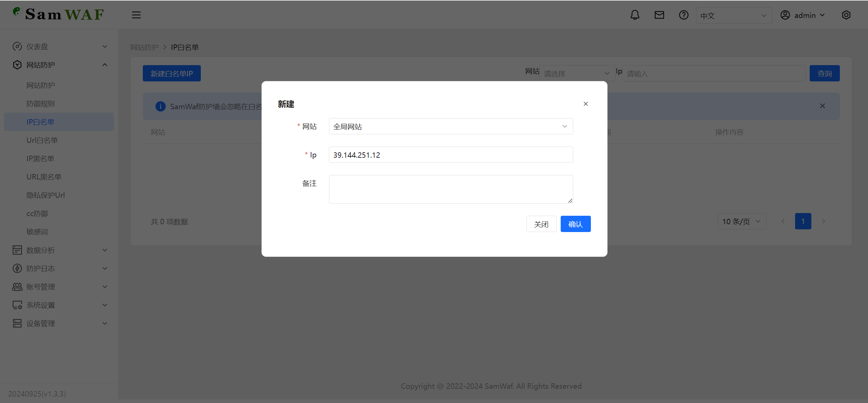
Task: Select the IP白名单 menu item
Action: [59, 122]
